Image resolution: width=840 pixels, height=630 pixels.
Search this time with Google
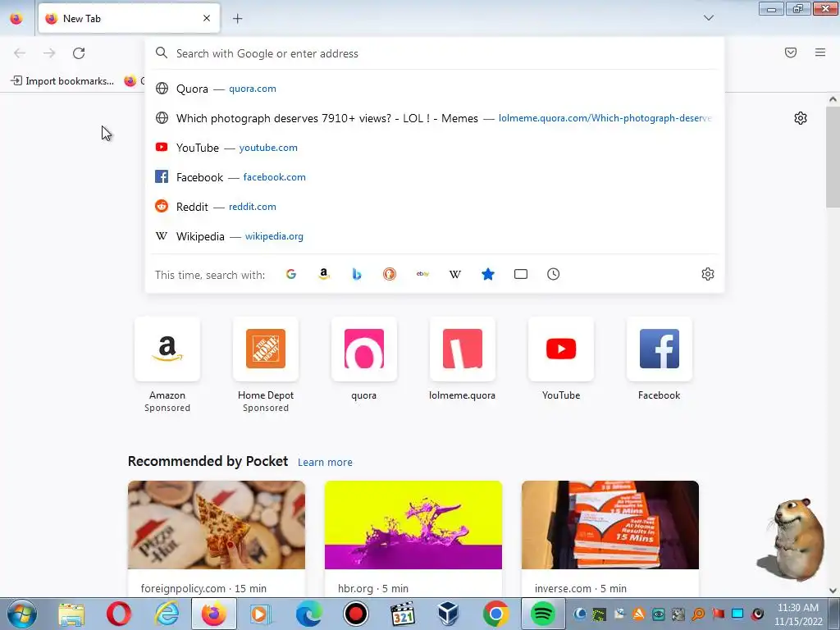(291, 274)
